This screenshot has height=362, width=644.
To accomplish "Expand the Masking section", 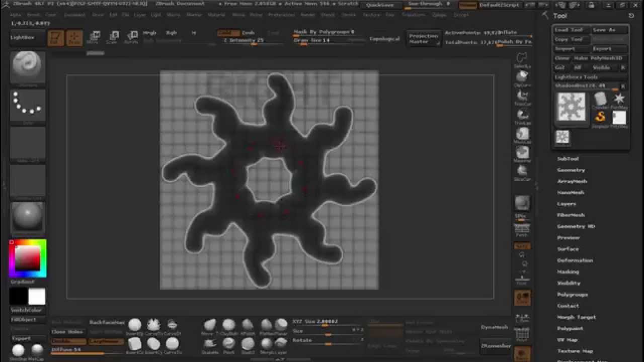I will (568, 271).
